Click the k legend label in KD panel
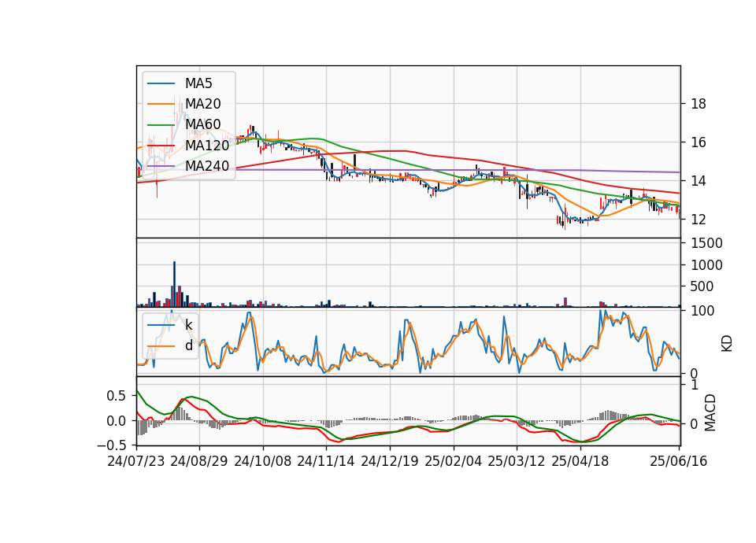The image size is (756, 543). [x=188, y=325]
